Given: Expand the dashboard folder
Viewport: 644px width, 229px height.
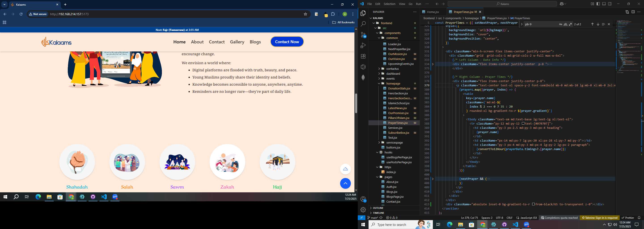Looking at the screenshot, I should pyautogui.click(x=393, y=74).
